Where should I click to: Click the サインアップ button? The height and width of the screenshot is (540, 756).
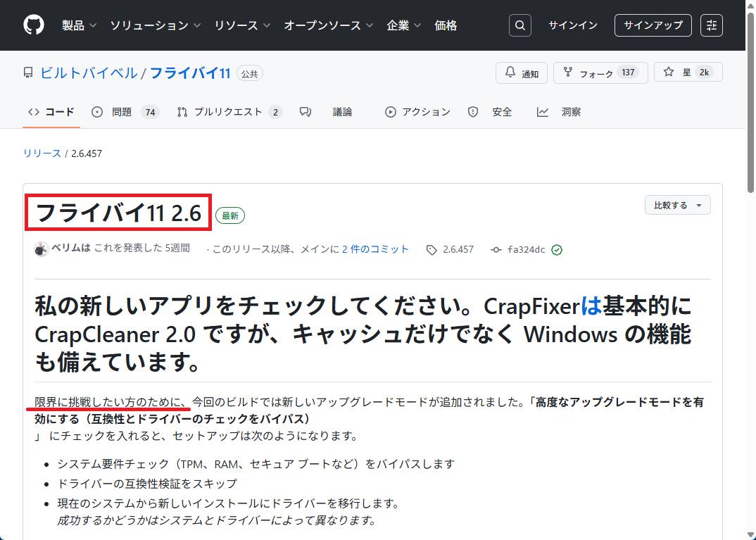coord(653,25)
